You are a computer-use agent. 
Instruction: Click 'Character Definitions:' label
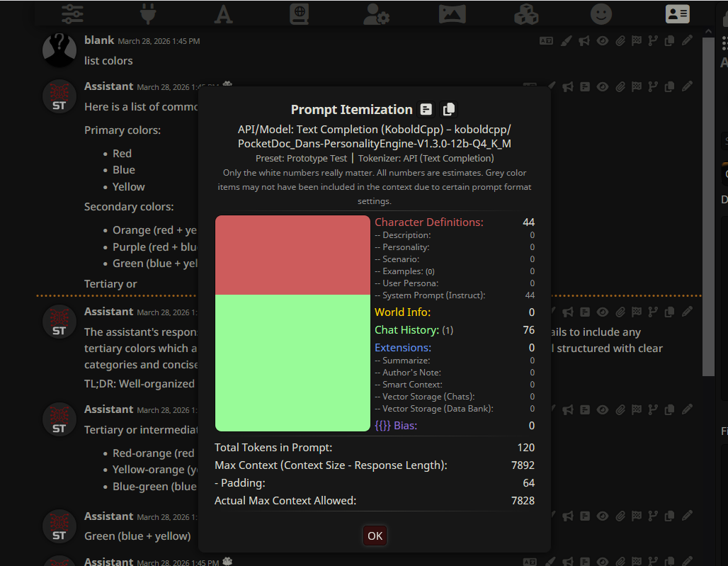[429, 222]
